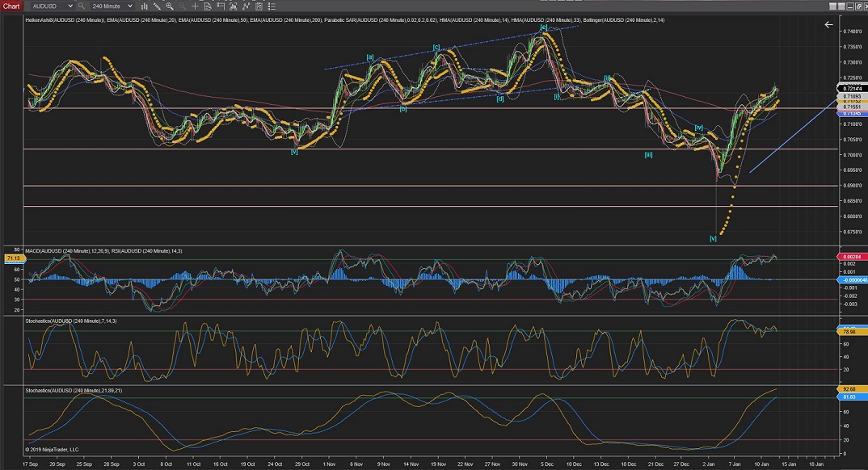868x470 pixels.
Task: Open the strategies icon in toolbar
Action: [x=246, y=6]
